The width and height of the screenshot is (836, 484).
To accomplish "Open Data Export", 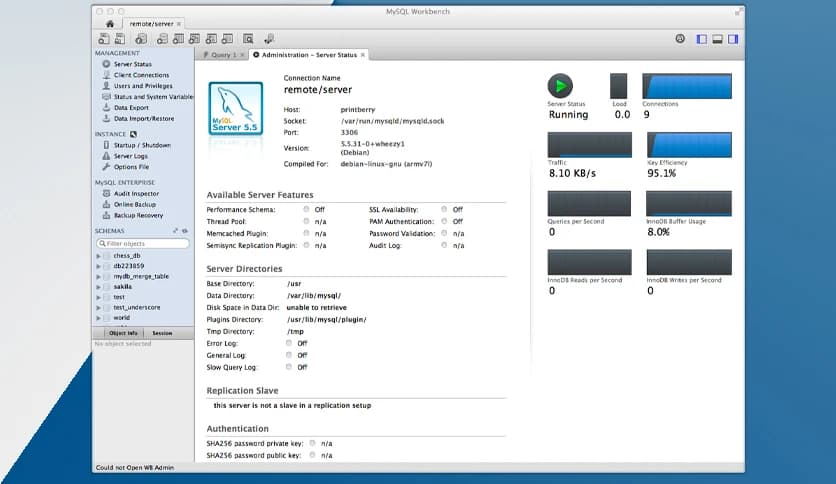I will [x=131, y=108].
